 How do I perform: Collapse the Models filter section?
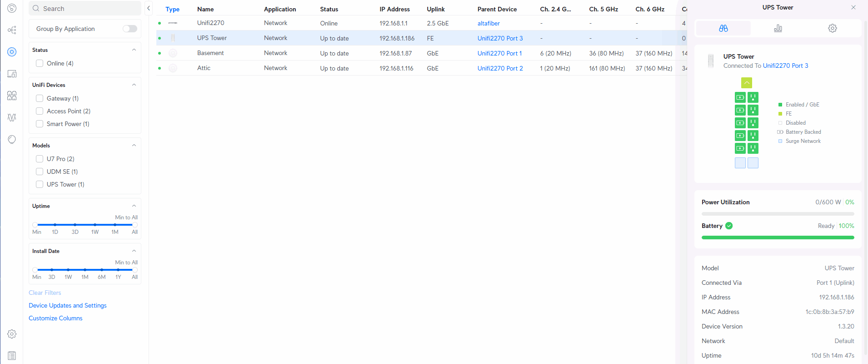pyautogui.click(x=134, y=146)
